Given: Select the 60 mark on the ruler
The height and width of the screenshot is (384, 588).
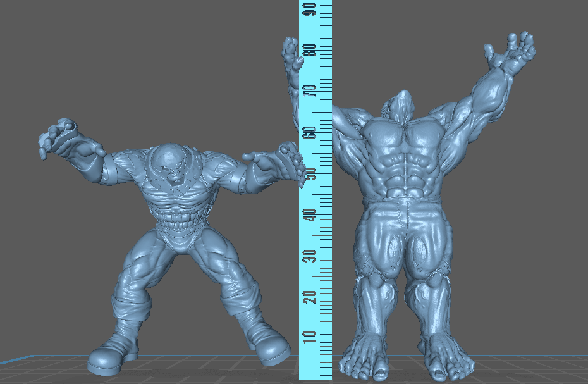Looking at the screenshot, I should pyautogui.click(x=309, y=132).
